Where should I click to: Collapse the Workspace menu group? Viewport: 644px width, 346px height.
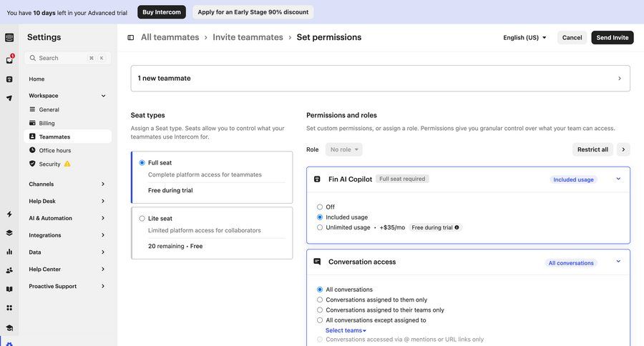pos(67,96)
